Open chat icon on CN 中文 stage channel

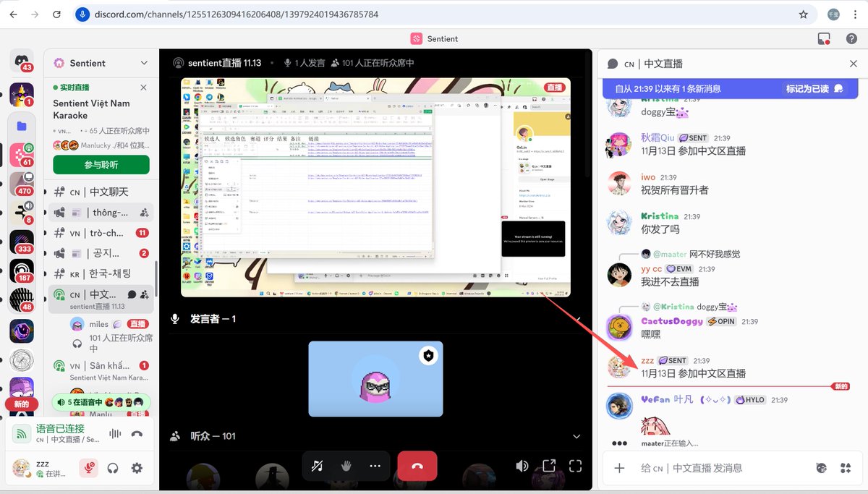tap(132, 294)
